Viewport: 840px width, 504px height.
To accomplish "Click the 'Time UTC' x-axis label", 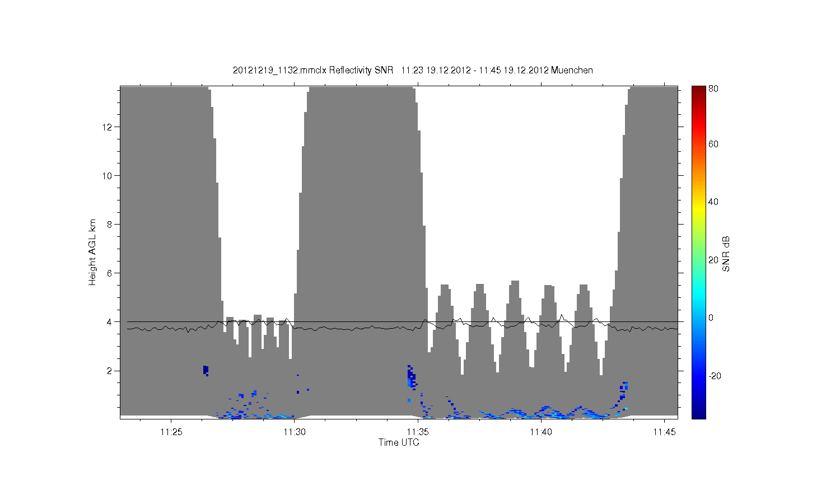I will click(399, 442).
